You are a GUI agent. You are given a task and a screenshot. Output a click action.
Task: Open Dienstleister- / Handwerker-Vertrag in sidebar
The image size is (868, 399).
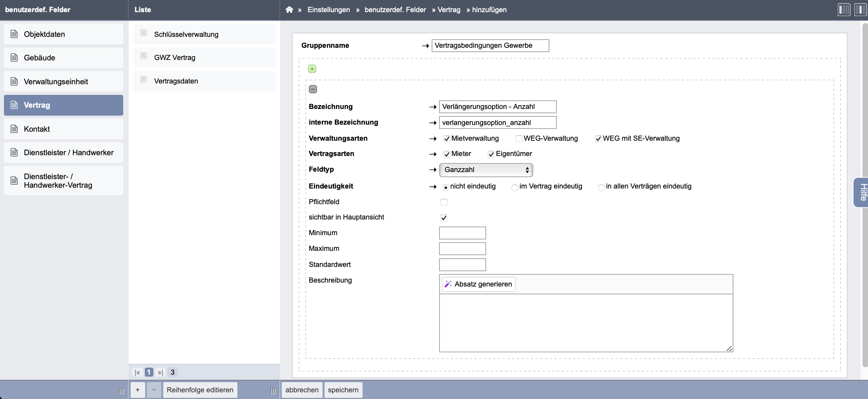point(64,181)
